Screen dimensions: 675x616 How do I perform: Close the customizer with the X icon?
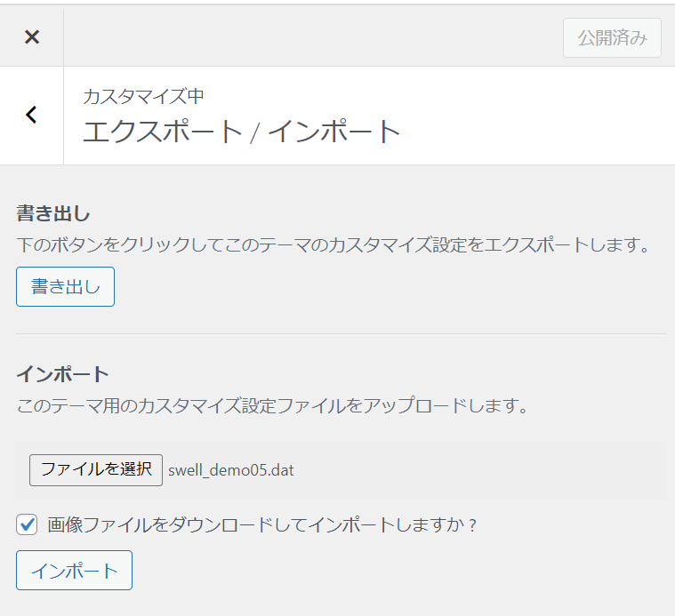pos(32,36)
